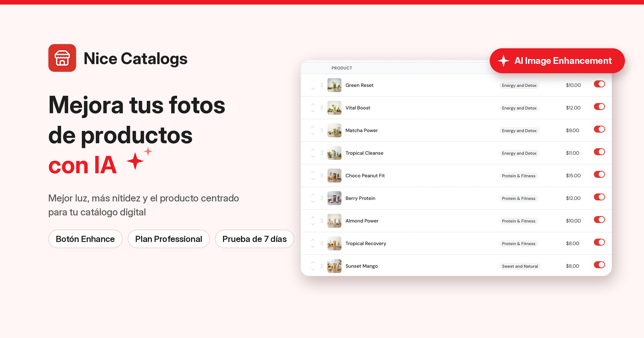Grab the drag handle for Vital Boost
644x338 pixels.
pos(322,108)
